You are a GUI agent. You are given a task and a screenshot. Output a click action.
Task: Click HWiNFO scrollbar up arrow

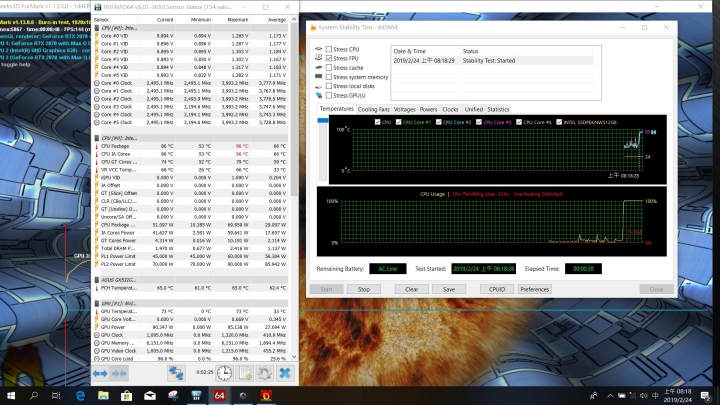(294, 19)
